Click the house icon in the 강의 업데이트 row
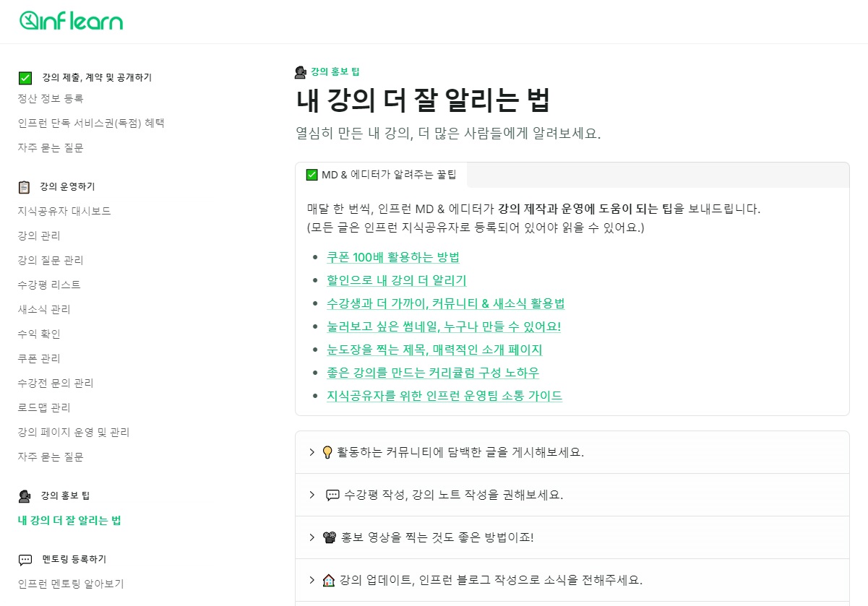The height and width of the screenshot is (606, 868). click(329, 580)
